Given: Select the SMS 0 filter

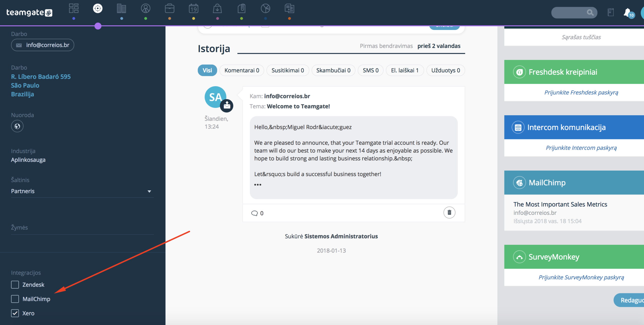Looking at the screenshot, I should tap(370, 70).
